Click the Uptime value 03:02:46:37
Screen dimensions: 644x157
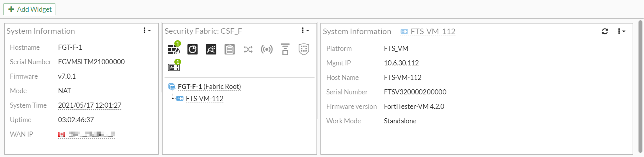coord(76,120)
